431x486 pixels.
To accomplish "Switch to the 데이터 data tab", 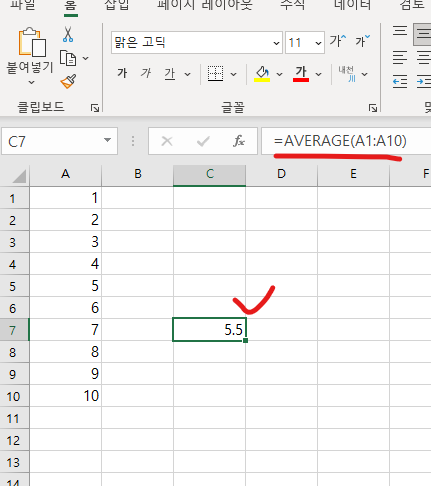I will point(352,5).
